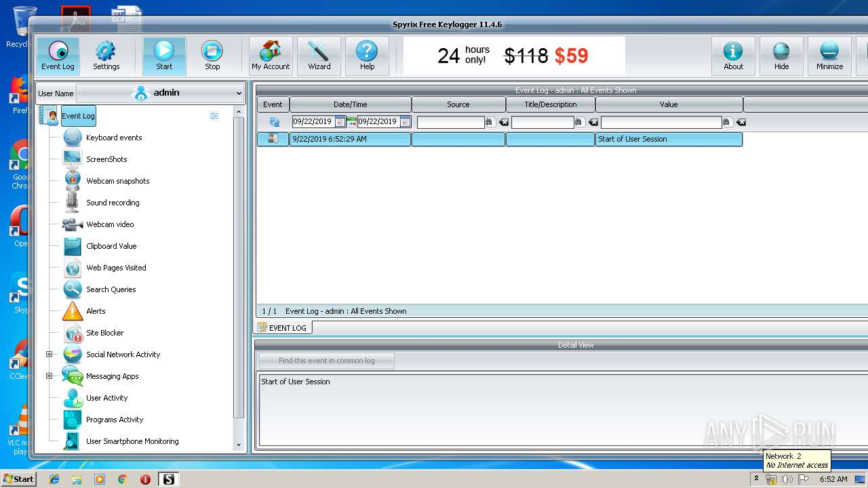The image size is (868, 488).
Task: Click the date range link icon
Action: coord(351,122)
